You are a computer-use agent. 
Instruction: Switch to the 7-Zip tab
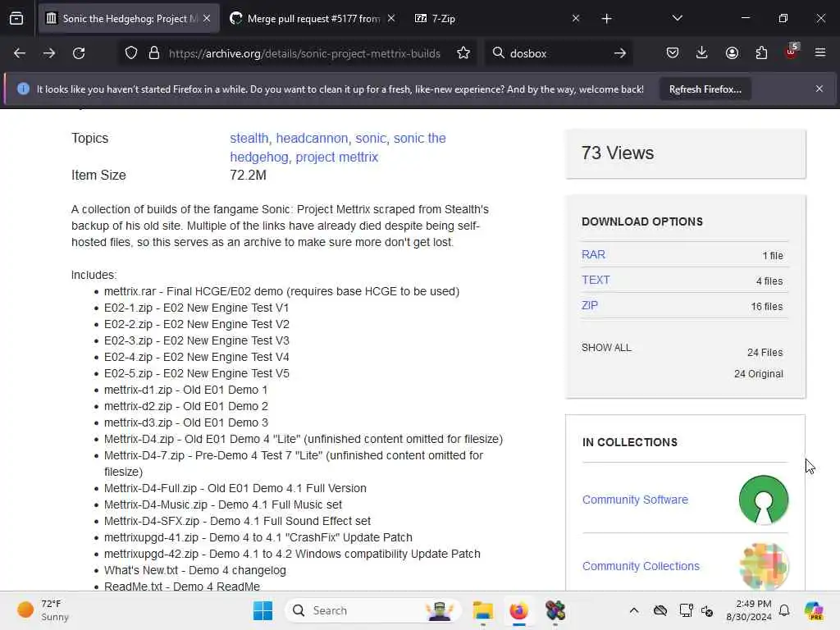pyautogui.click(x=497, y=19)
